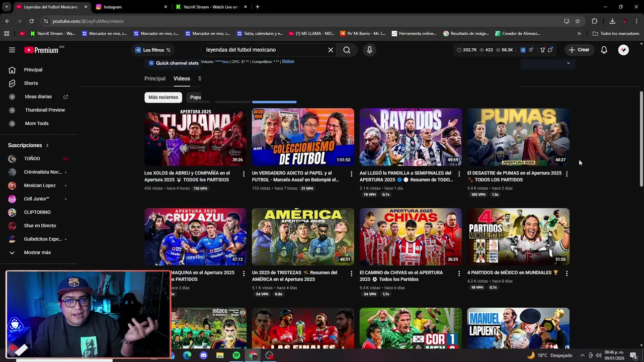Open Todos los marcadores folder
The width and height of the screenshot is (644, 362).
[x=616, y=34]
